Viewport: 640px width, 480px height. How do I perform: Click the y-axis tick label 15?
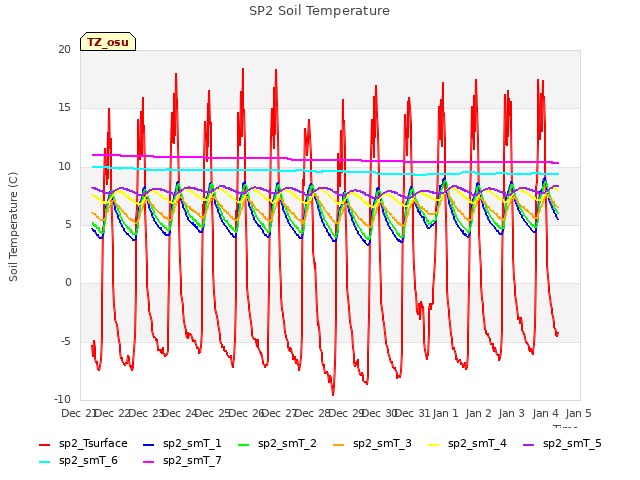pyautogui.click(x=64, y=108)
